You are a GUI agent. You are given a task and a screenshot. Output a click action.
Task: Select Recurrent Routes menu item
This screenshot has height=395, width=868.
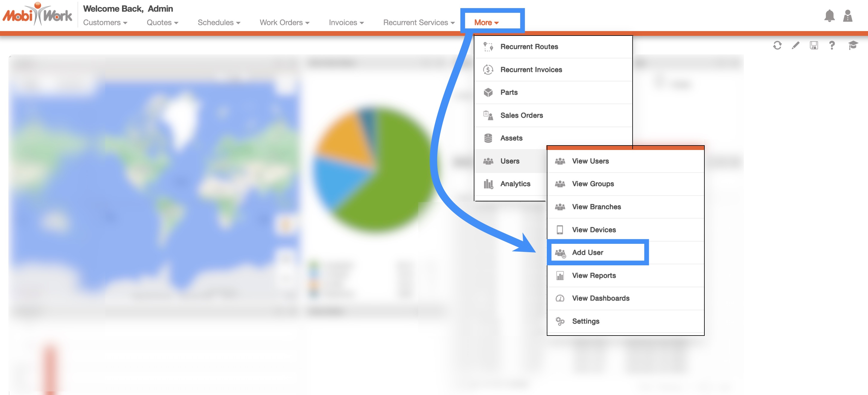click(x=529, y=47)
